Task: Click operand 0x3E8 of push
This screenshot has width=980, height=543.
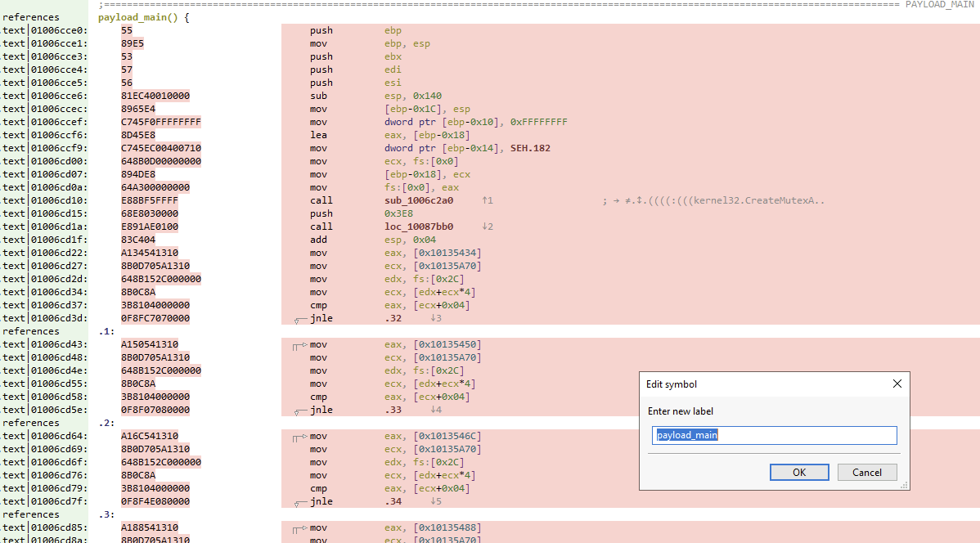Action: 398,213
